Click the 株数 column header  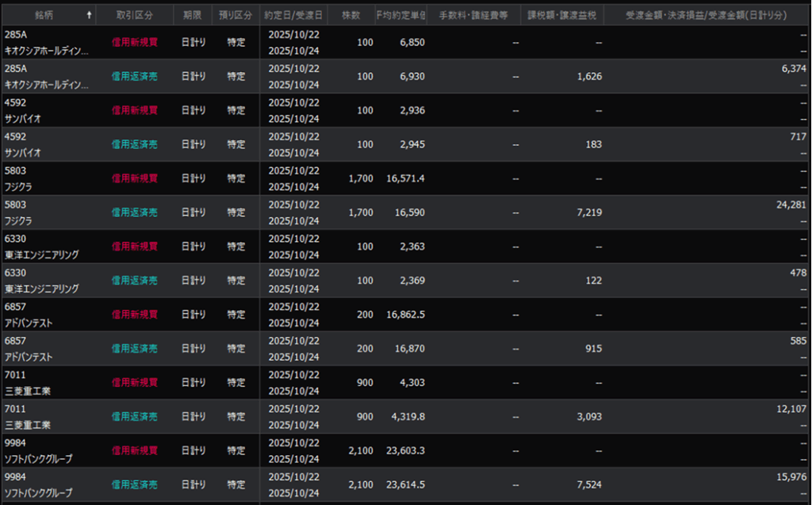[350, 14]
